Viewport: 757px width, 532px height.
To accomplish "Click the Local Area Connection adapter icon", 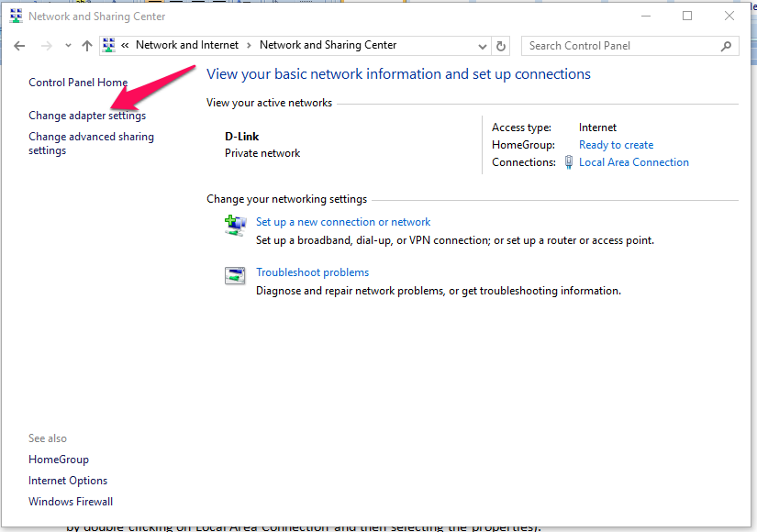I will (x=569, y=162).
